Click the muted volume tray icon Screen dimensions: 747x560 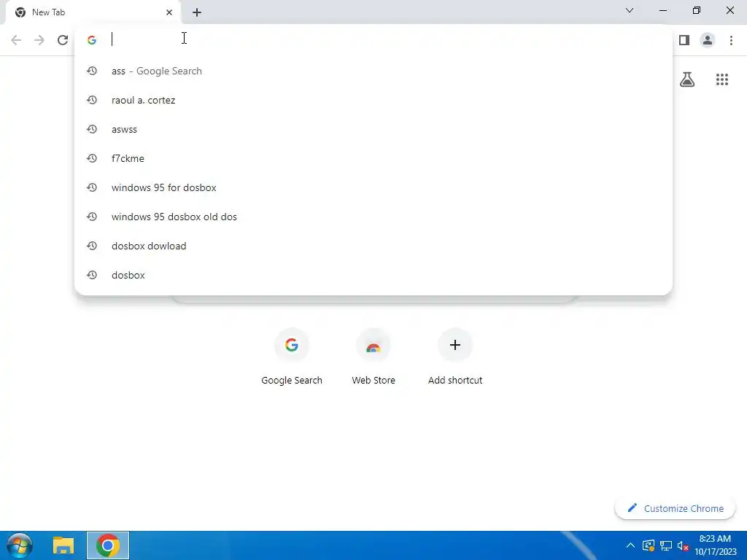pos(683,545)
